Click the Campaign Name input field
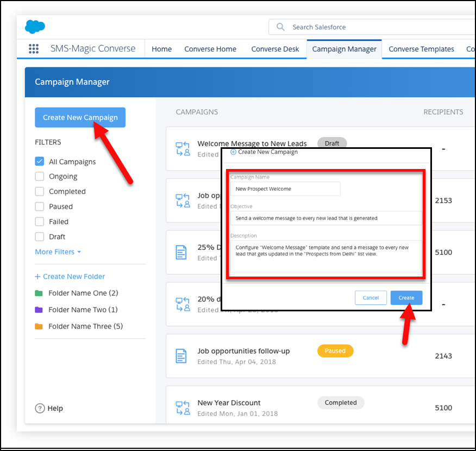476x451 pixels. (285, 189)
